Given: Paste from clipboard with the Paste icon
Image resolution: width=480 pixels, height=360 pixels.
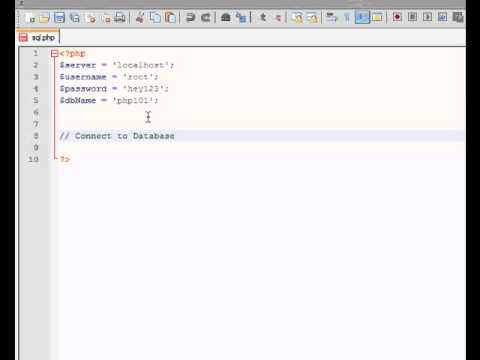Looking at the screenshot, I should (170, 18).
